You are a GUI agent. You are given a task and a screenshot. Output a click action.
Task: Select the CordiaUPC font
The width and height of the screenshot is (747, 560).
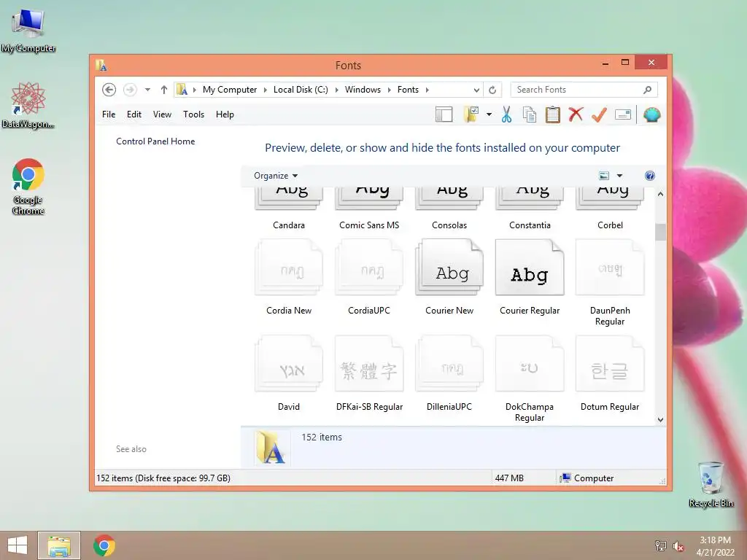369,278
